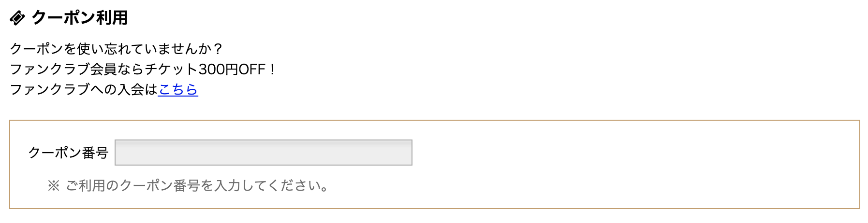Click the tan border frame of coupon box
Image resolution: width=868 pixels, height=223 pixels.
click(434, 120)
